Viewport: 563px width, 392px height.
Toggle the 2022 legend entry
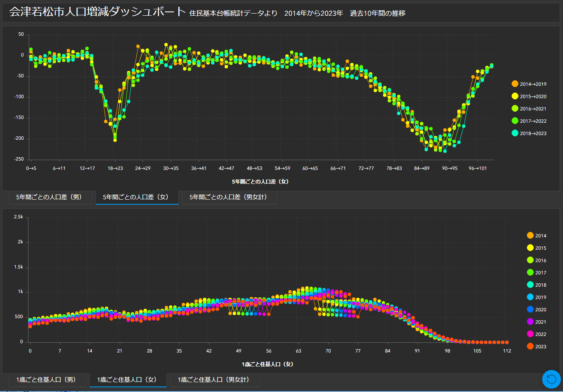537,334
